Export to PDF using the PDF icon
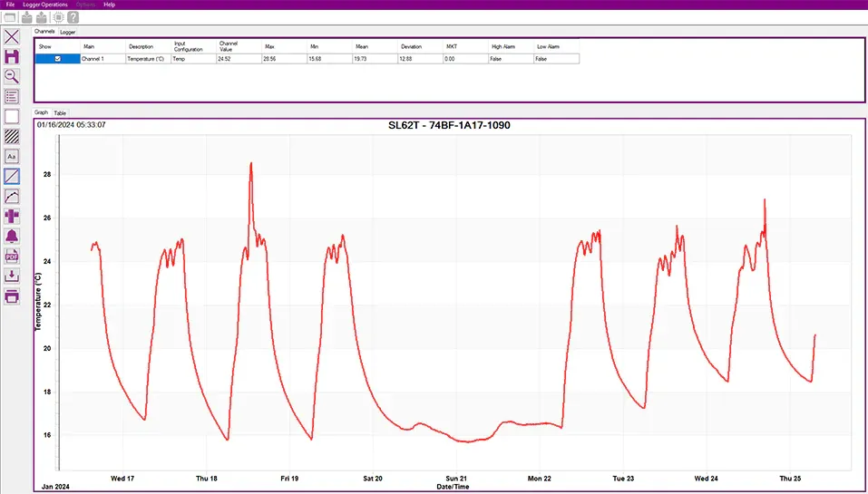This screenshot has height=494, width=868. 12,257
